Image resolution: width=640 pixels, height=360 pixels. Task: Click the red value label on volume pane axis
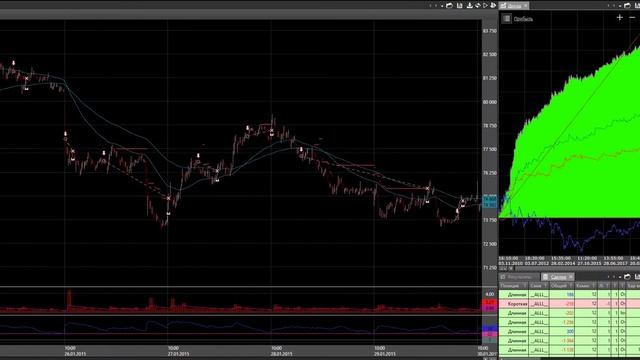489,302
